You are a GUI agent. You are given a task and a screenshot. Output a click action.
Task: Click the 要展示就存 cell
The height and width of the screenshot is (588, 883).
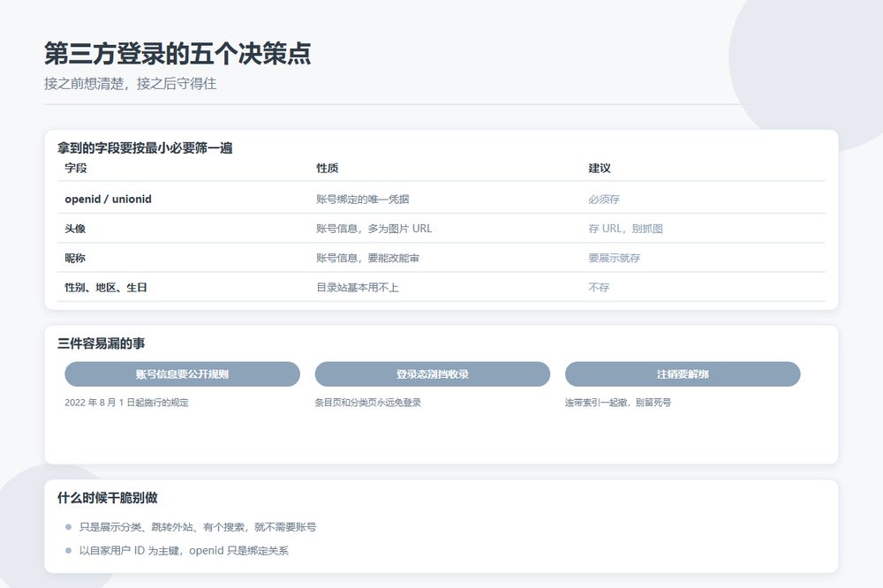pos(614,258)
